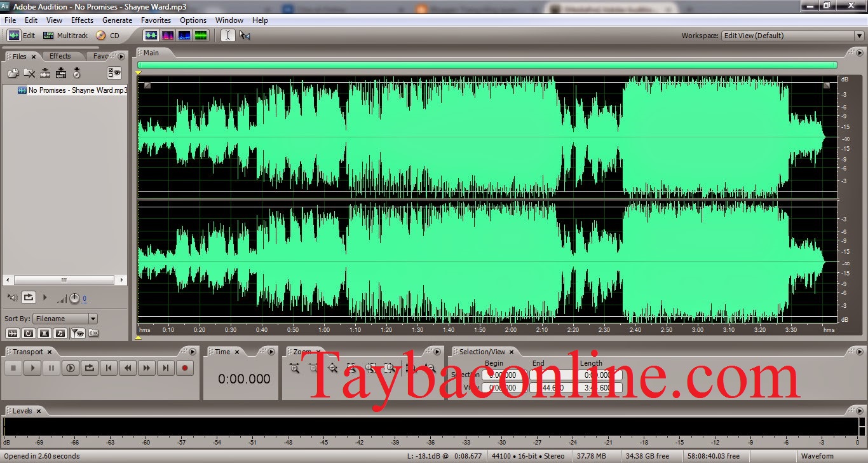Click Insert Into Multitrack icon
Screen dimensions: 868x463
pos(61,74)
